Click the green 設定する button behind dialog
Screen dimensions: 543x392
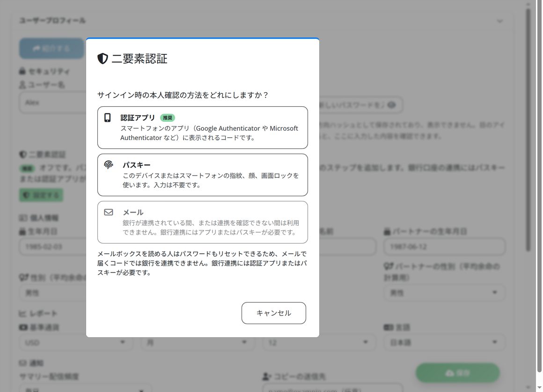41,195
